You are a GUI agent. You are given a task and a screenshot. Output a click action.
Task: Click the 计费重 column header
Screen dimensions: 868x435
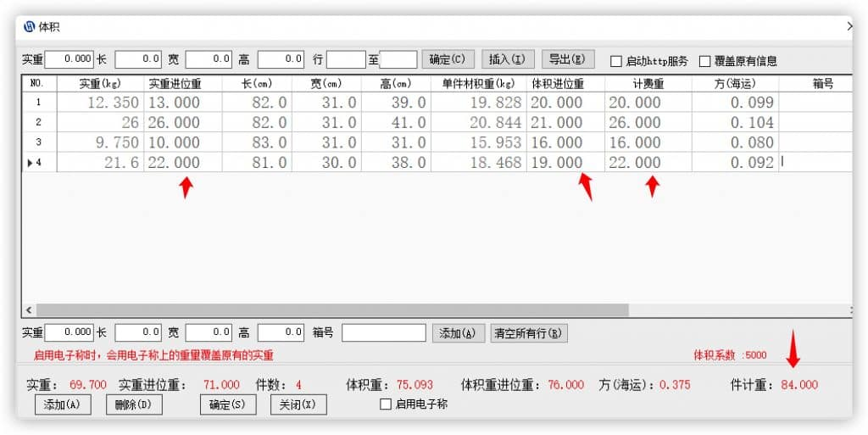pos(648,84)
